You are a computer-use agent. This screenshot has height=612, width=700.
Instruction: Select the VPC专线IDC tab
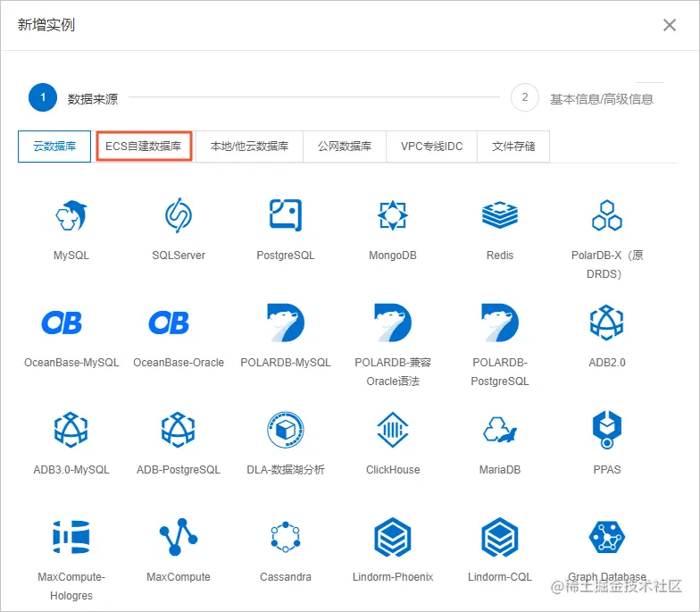pyautogui.click(x=432, y=147)
